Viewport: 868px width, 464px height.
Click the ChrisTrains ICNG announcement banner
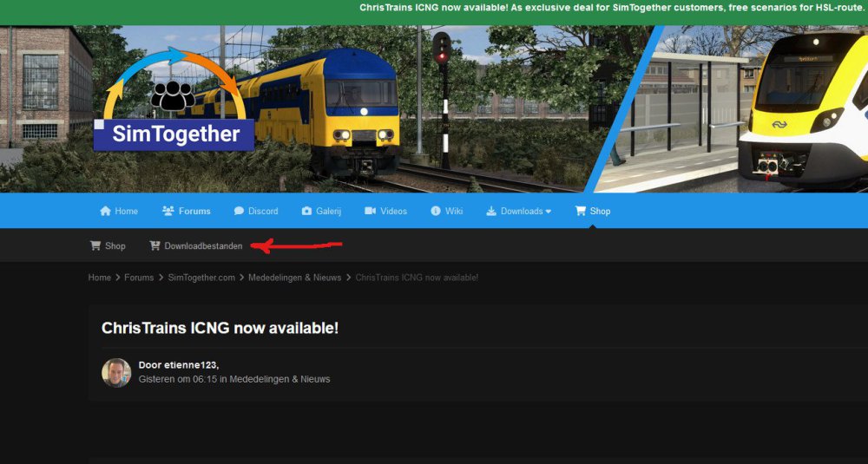coord(612,8)
